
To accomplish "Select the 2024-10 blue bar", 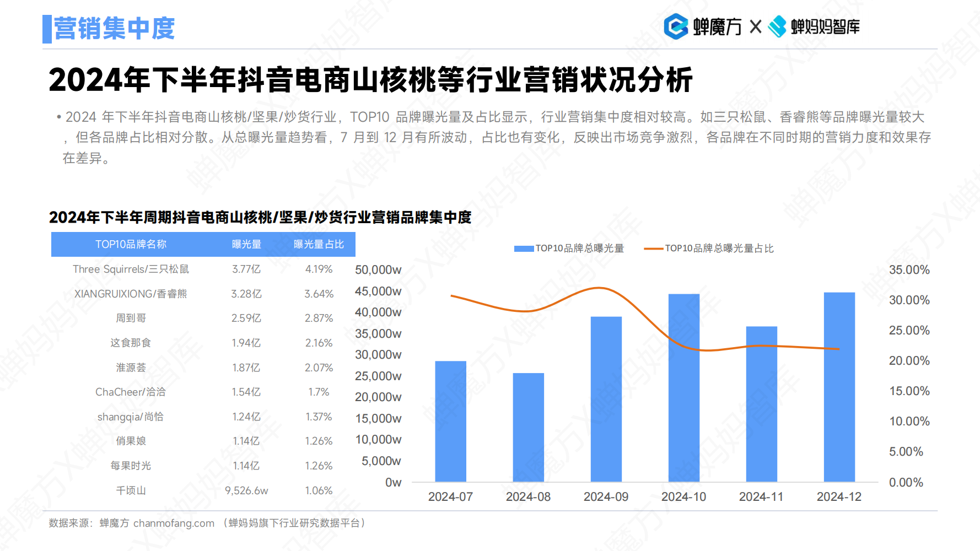I will point(683,388).
